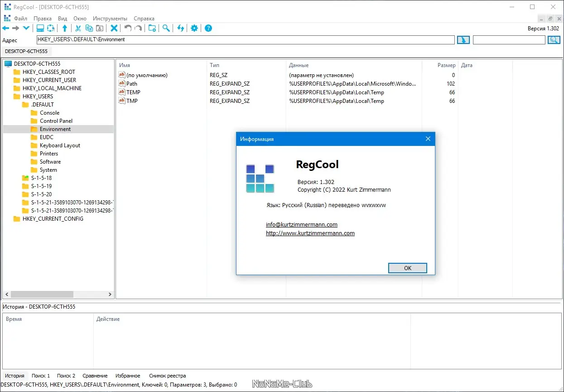Image resolution: width=564 pixels, height=392 pixels.
Task: Open the navigation history dropdown arrow
Action: [26, 28]
